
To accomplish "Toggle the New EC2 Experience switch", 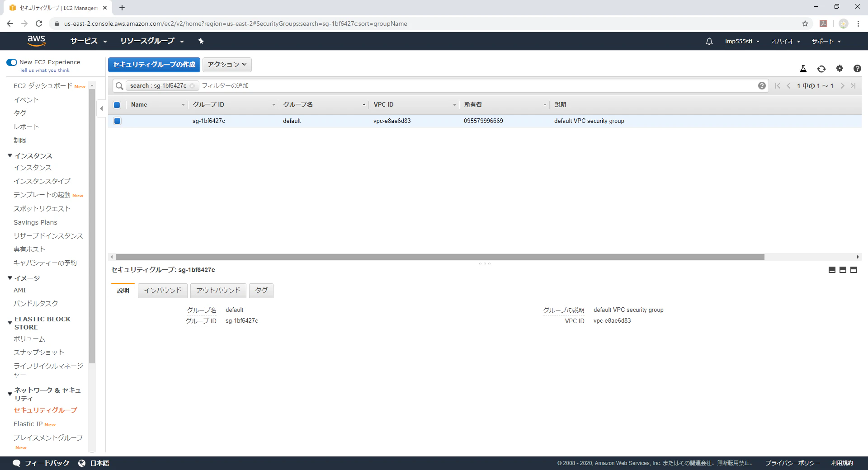I will point(12,62).
